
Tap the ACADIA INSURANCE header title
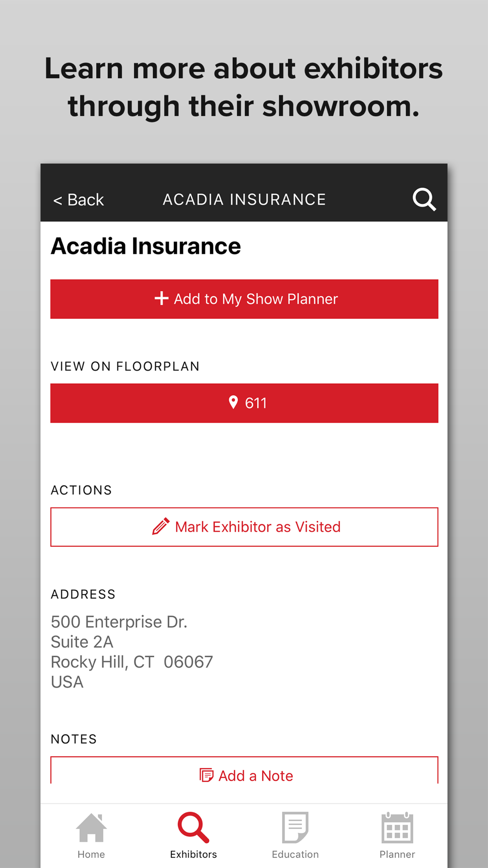pos(244,199)
